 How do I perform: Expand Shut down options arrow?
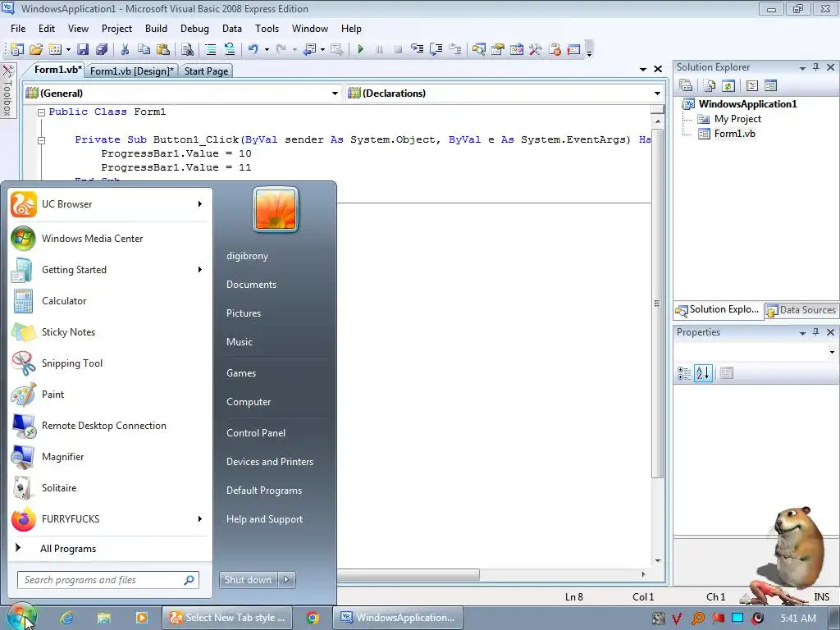(286, 579)
